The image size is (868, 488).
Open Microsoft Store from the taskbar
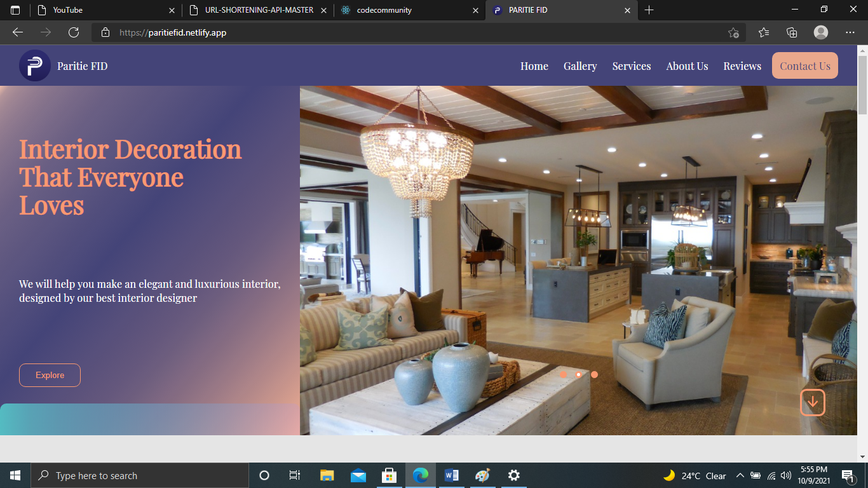tap(389, 475)
